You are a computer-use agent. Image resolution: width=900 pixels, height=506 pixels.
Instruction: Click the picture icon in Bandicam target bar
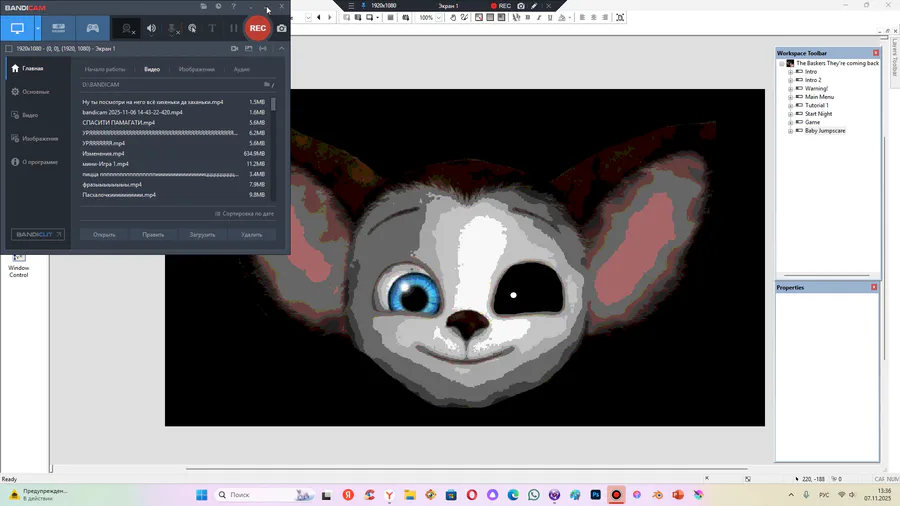[249, 49]
